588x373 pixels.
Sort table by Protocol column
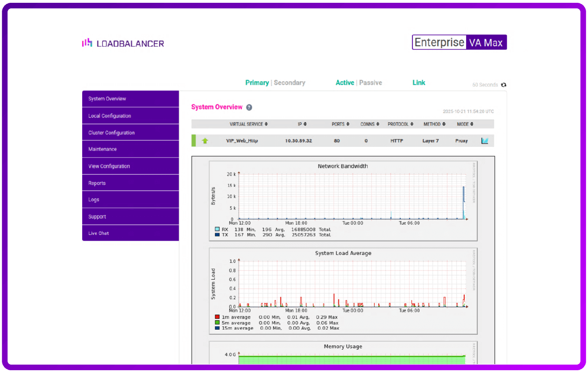point(400,124)
